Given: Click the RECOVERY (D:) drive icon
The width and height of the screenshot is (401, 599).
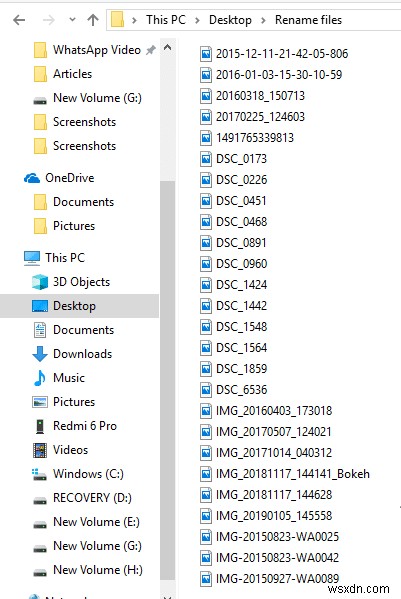Looking at the screenshot, I should click(x=40, y=500).
